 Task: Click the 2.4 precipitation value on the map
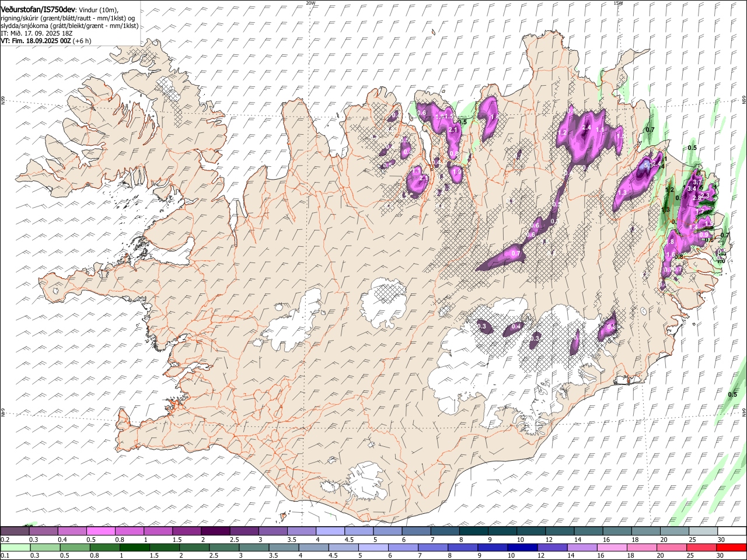tap(587, 127)
